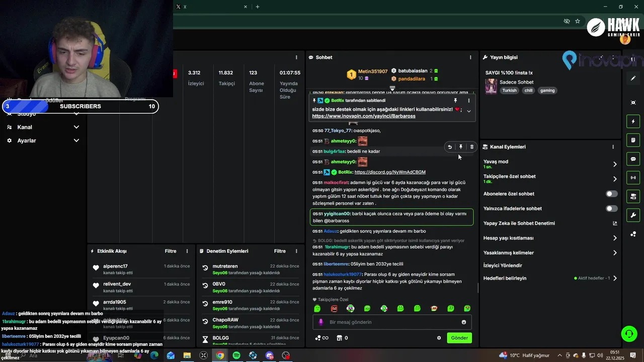The width and height of the screenshot is (644, 362).
Task: Click the gaming tag
Action: coord(547,90)
